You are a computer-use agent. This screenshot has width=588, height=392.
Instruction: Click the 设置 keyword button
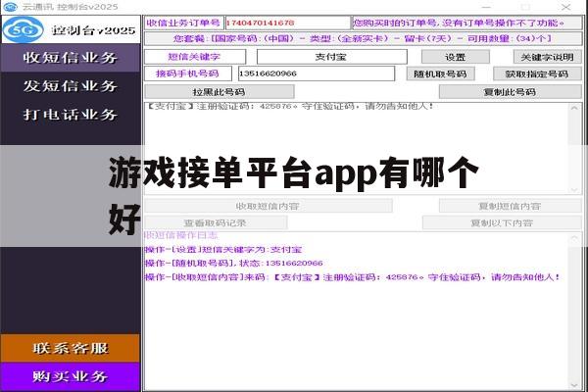click(456, 57)
